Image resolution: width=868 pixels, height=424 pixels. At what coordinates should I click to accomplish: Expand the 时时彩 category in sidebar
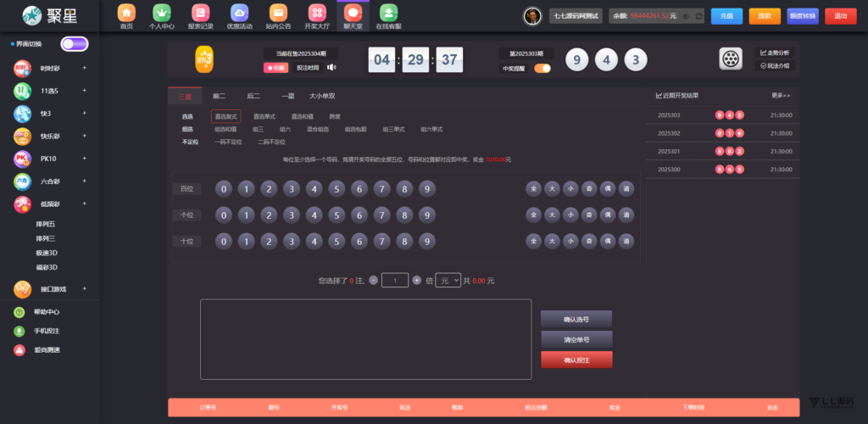pyautogui.click(x=49, y=68)
